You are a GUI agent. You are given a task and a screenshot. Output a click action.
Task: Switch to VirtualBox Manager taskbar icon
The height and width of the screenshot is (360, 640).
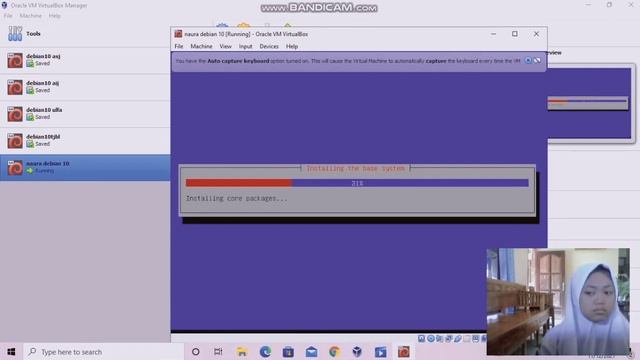tap(357, 352)
